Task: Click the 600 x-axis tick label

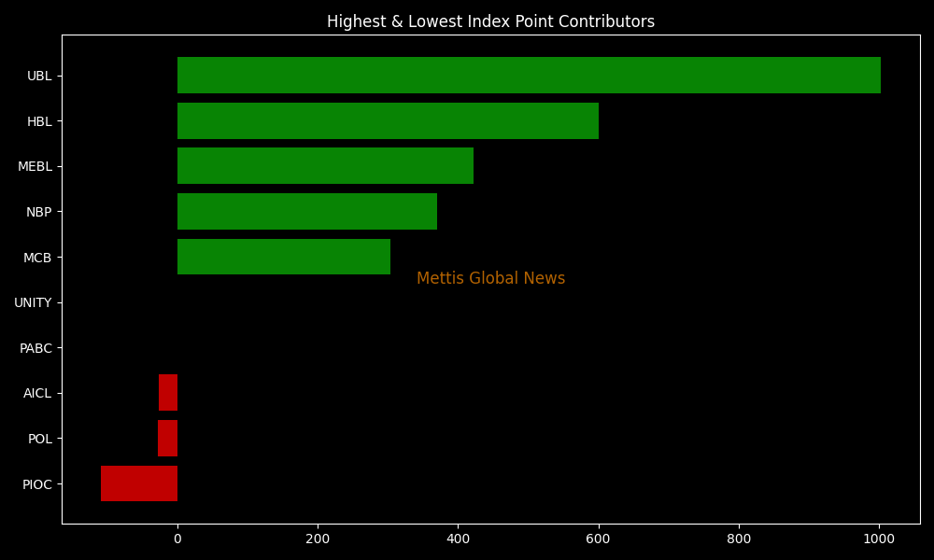Action: pyautogui.click(x=598, y=539)
